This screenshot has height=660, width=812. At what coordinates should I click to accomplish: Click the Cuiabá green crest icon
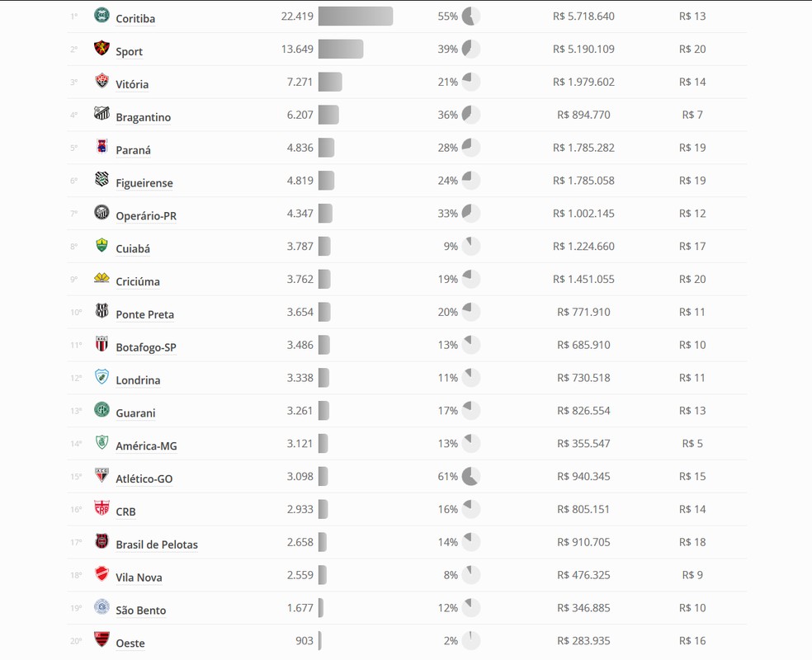tap(101, 245)
